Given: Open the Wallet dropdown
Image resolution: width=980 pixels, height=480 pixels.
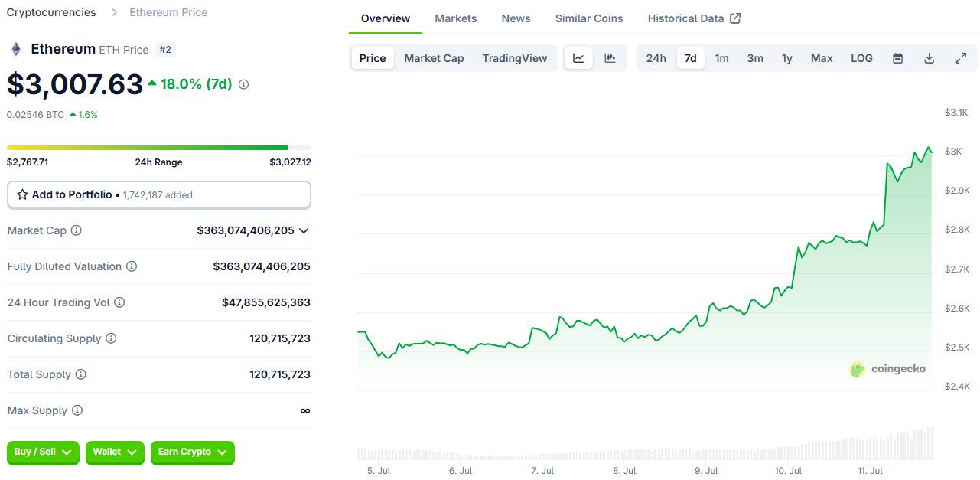Looking at the screenshot, I should [x=115, y=452].
